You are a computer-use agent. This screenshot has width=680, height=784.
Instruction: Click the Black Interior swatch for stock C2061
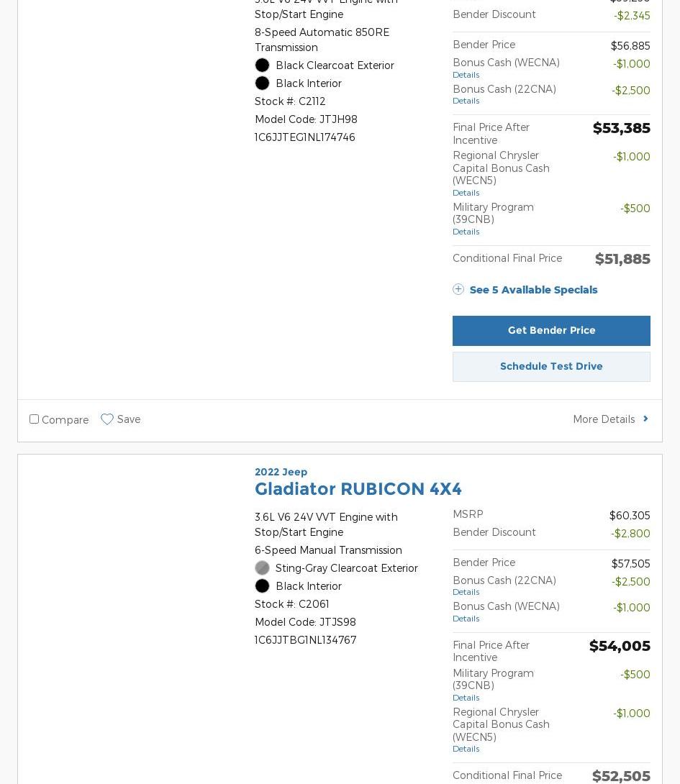click(x=262, y=586)
